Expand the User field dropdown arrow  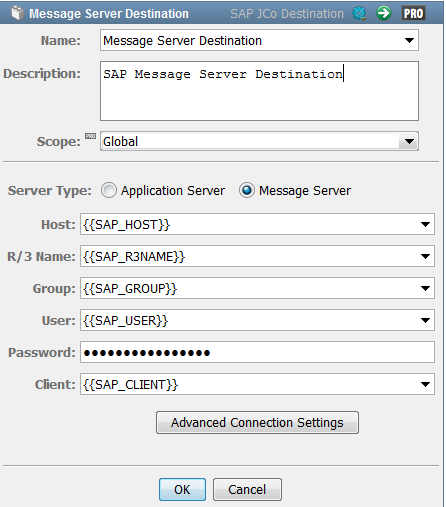click(425, 320)
